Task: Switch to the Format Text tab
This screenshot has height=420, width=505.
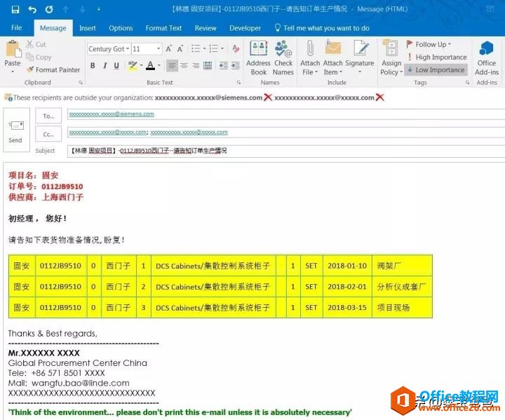Action: (163, 28)
